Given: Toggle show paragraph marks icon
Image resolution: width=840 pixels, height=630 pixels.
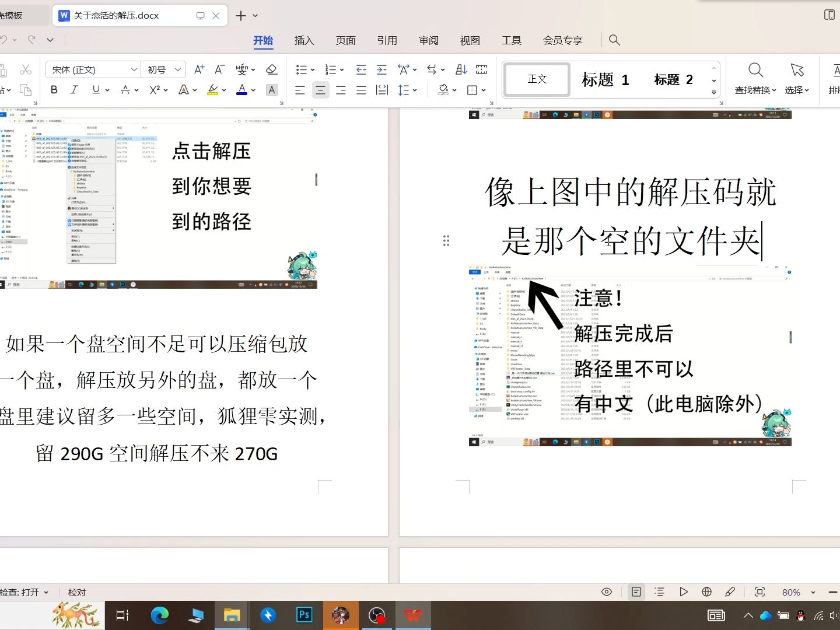Looking at the screenshot, I should [481, 69].
